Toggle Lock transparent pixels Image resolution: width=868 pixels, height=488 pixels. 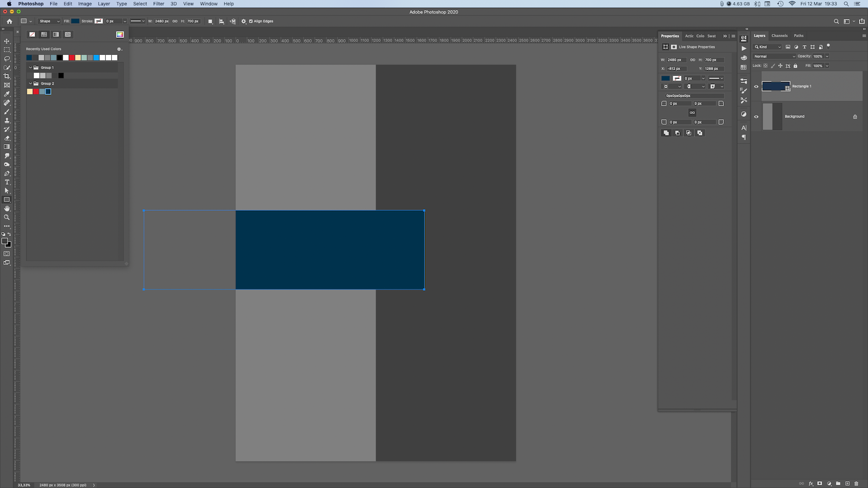[x=766, y=66]
